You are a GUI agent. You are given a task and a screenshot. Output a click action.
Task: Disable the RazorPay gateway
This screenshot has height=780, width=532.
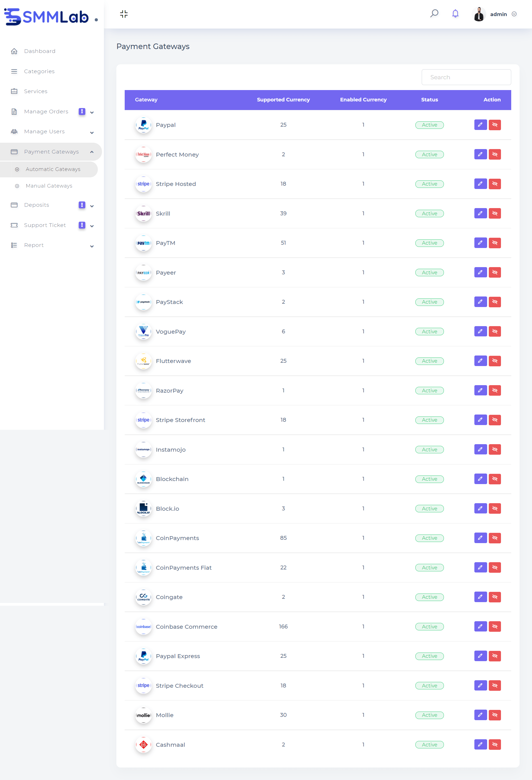(495, 391)
